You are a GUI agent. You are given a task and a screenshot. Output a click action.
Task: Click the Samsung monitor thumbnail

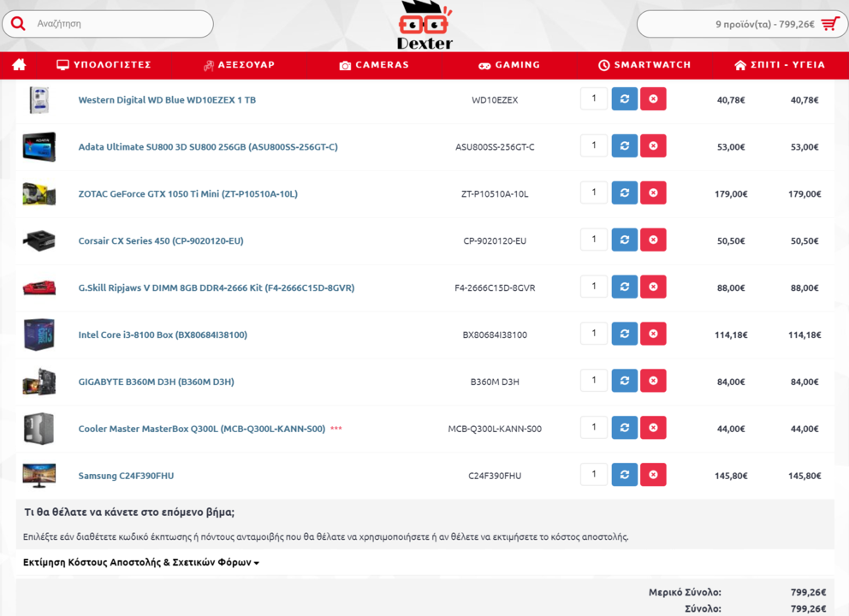pos(39,476)
